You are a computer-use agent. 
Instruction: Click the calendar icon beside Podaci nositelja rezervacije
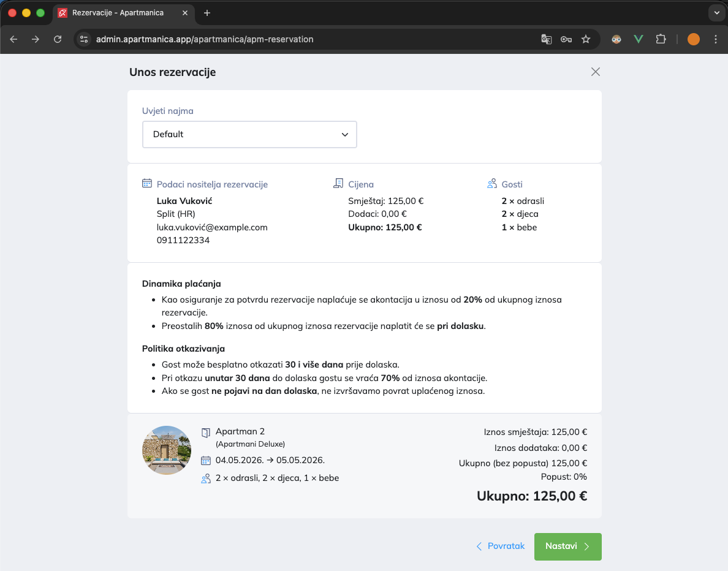coord(146,183)
